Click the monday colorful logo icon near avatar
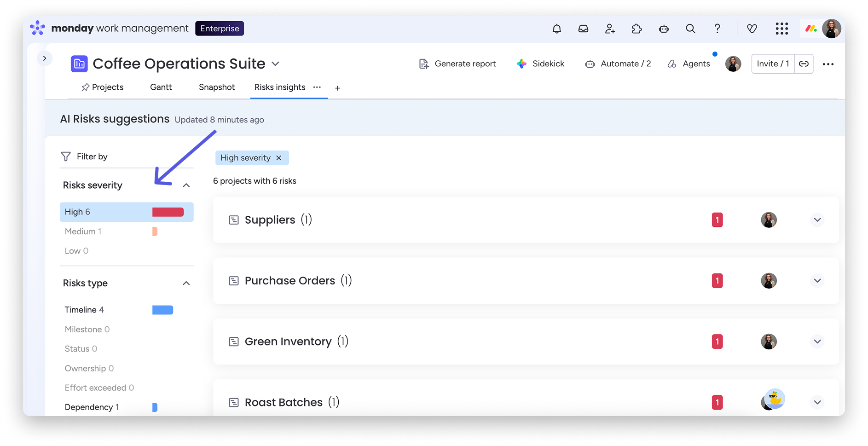 tap(811, 29)
